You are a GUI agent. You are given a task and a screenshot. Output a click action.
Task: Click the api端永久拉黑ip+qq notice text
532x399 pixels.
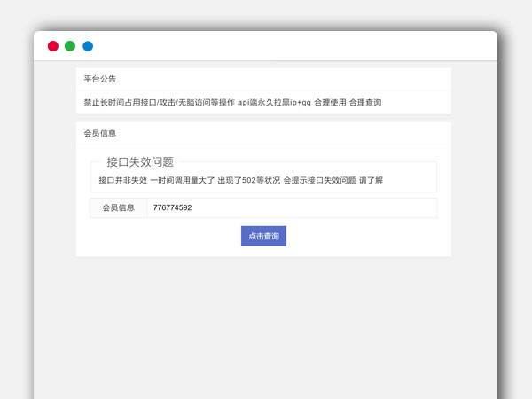point(274,103)
